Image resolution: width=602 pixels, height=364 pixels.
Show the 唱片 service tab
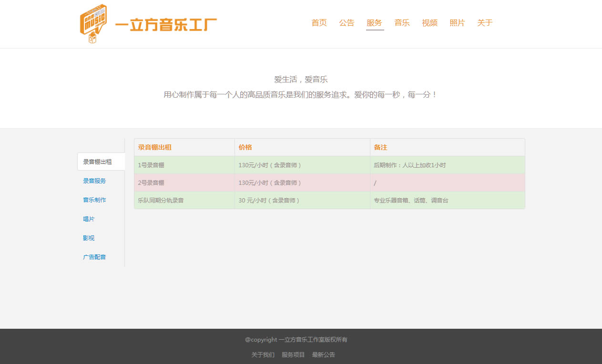[89, 219]
